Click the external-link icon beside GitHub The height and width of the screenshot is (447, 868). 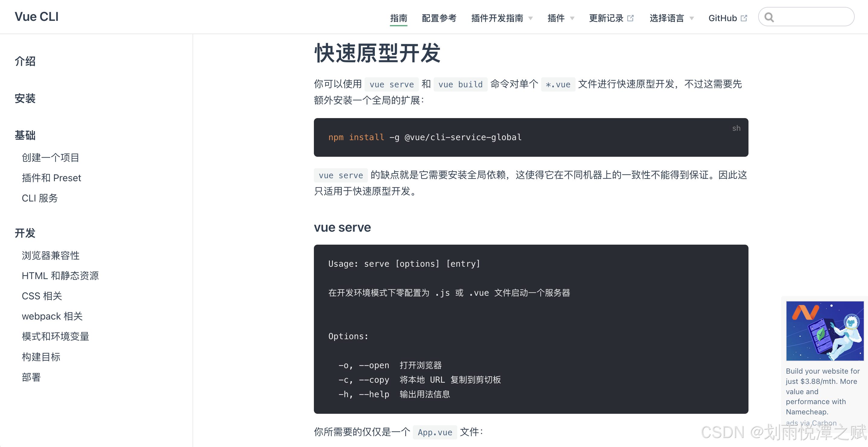coord(744,18)
